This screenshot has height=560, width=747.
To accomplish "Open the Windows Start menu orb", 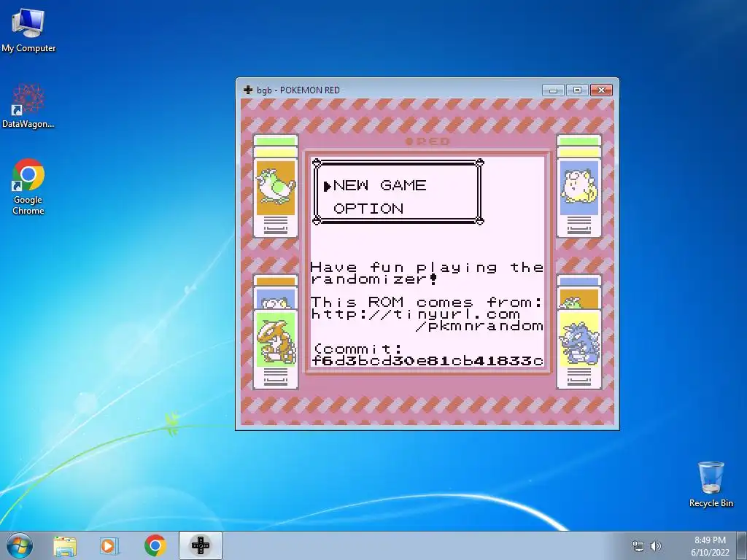I will 20,545.
